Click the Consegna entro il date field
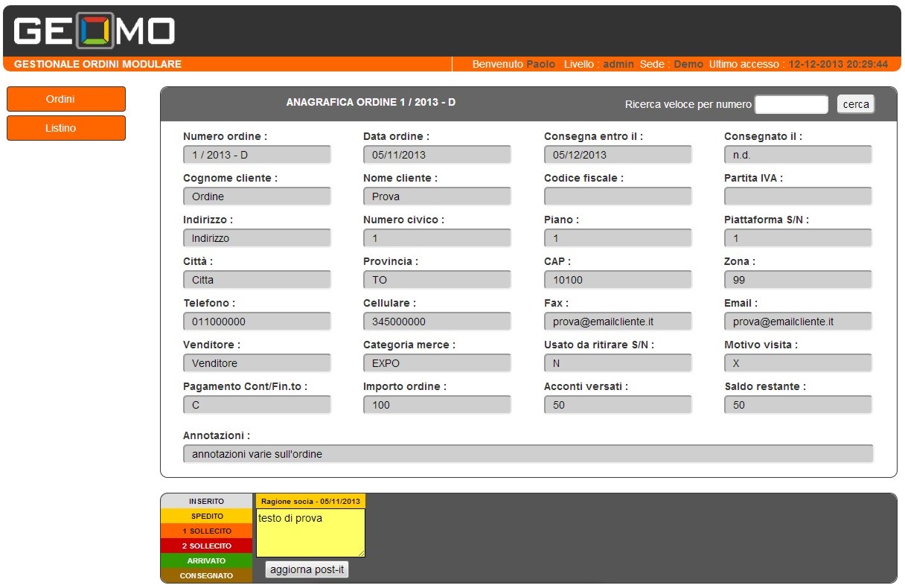Viewport: 905px width, 588px height. pyautogui.click(x=618, y=155)
